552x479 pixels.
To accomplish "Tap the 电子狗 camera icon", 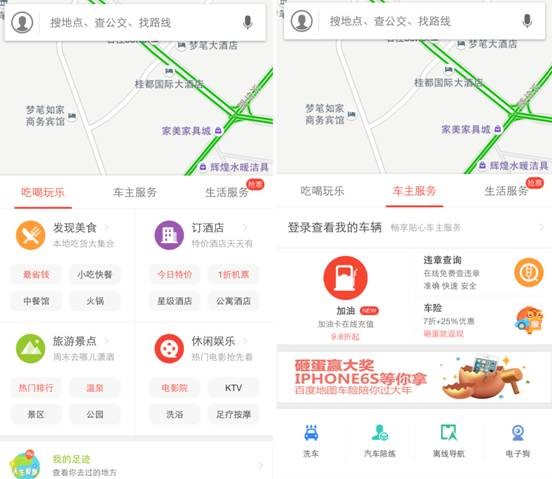I will pyautogui.click(x=518, y=433).
